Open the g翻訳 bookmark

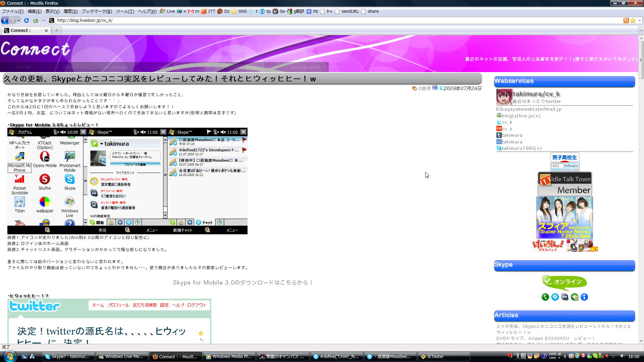coord(296,11)
